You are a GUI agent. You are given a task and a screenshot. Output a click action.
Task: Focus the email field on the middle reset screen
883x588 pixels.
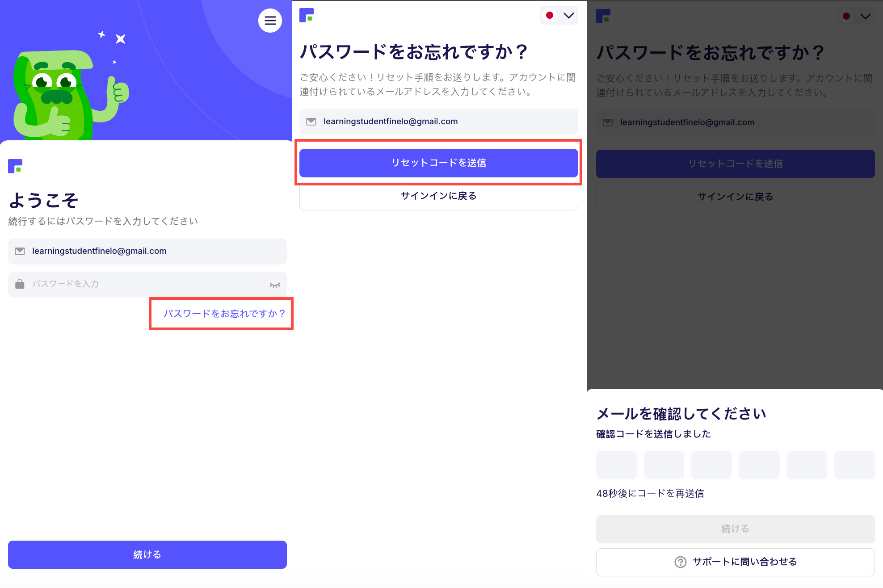tap(439, 122)
